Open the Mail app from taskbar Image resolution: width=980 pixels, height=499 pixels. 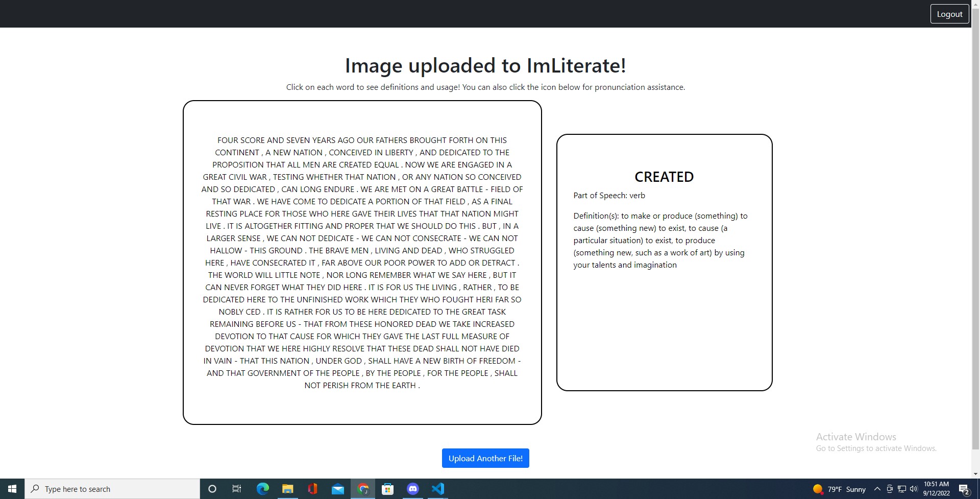click(337, 489)
